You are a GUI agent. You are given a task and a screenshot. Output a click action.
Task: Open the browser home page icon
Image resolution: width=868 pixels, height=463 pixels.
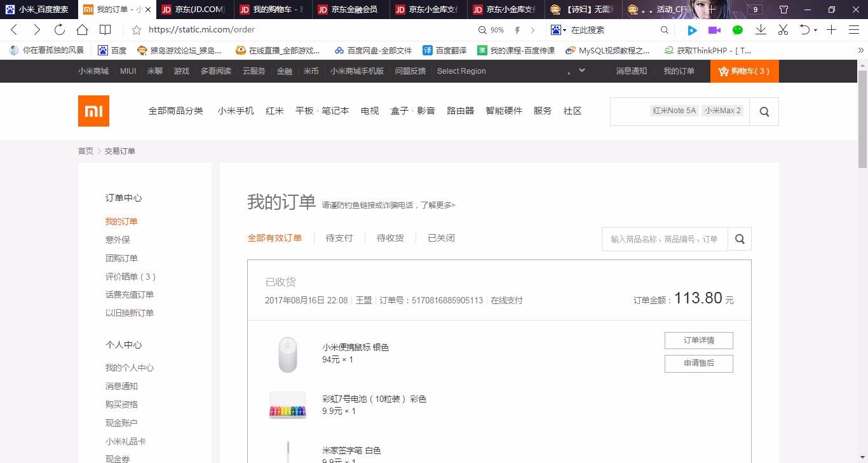coord(83,30)
